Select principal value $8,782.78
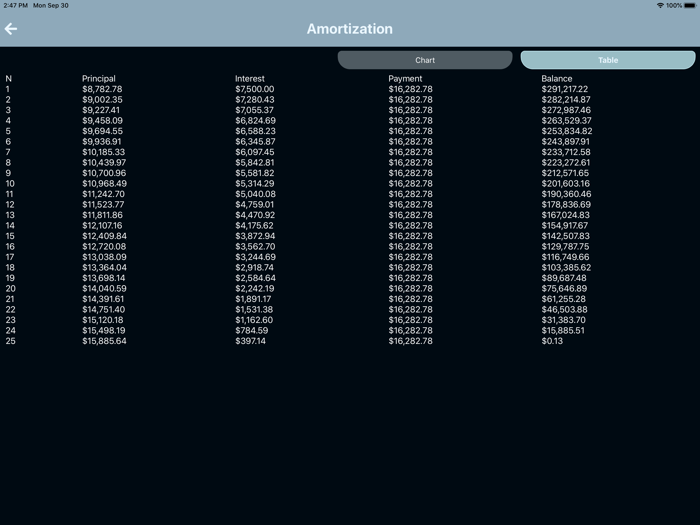The height and width of the screenshot is (525, 700). pos(102,89)
